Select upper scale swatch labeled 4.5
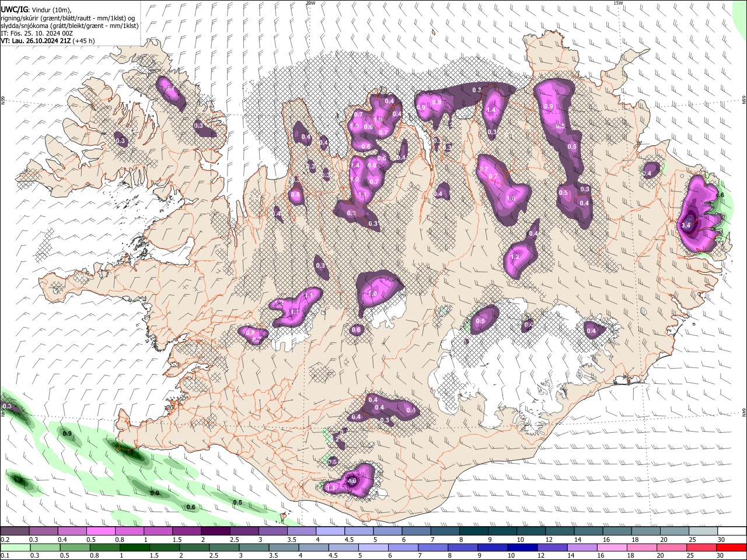The image size is (747, 560). (x=359, y=531)
